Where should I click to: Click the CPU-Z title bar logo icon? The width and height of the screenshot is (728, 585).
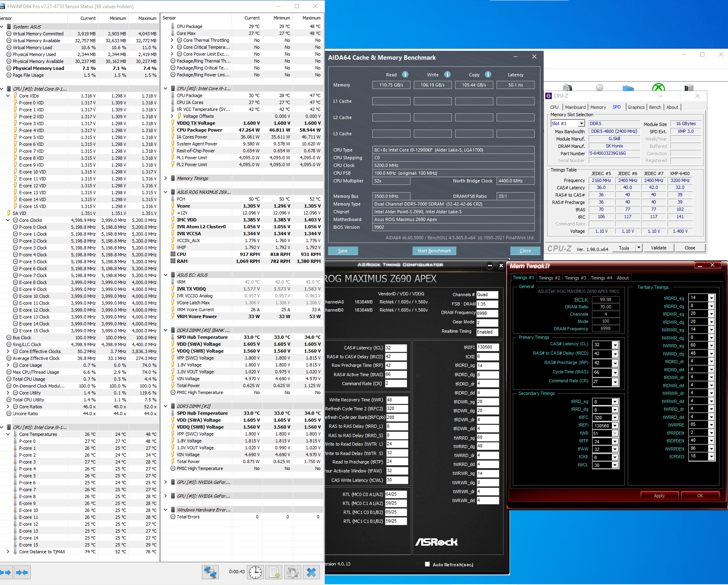pyautogui.click(x=549, y=96)
